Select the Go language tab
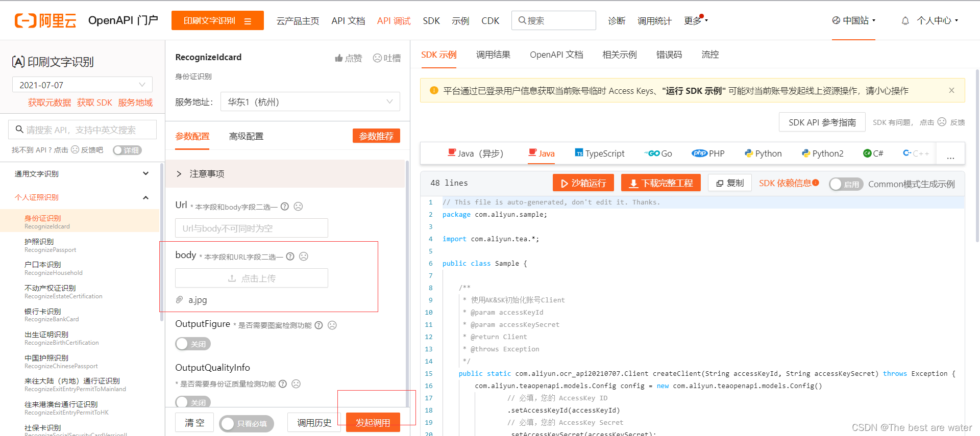The width and height of the screenshot is (980, 436). tap(658, 153)
